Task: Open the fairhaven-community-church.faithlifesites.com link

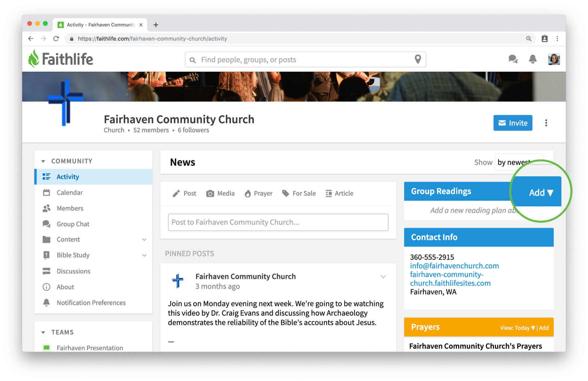Action: click(x=450, y=279)
